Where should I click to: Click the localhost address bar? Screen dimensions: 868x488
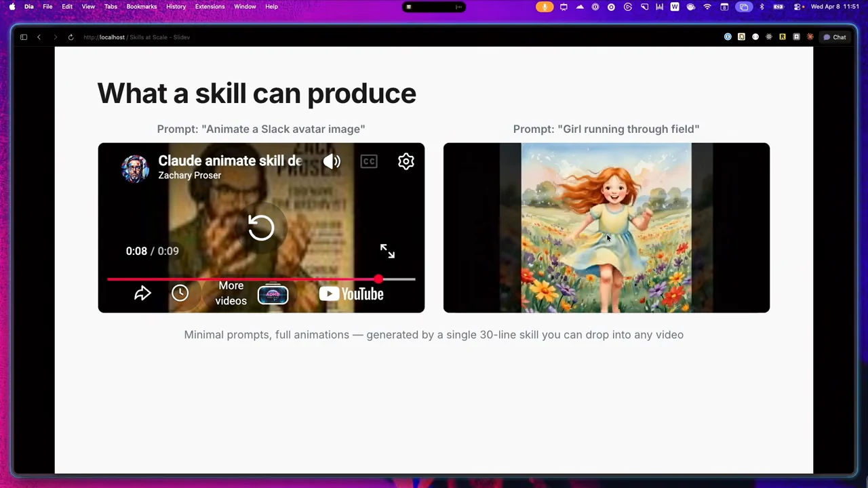click(137, 37)
